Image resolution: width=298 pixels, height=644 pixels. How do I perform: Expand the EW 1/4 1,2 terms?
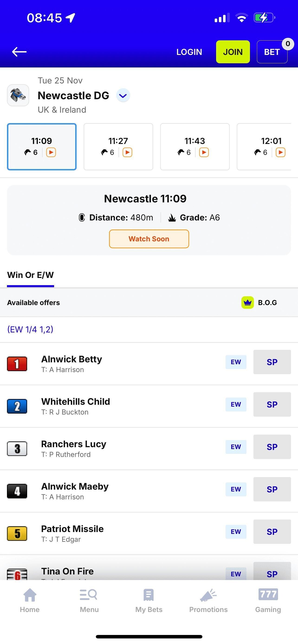[x=30, y=329]
